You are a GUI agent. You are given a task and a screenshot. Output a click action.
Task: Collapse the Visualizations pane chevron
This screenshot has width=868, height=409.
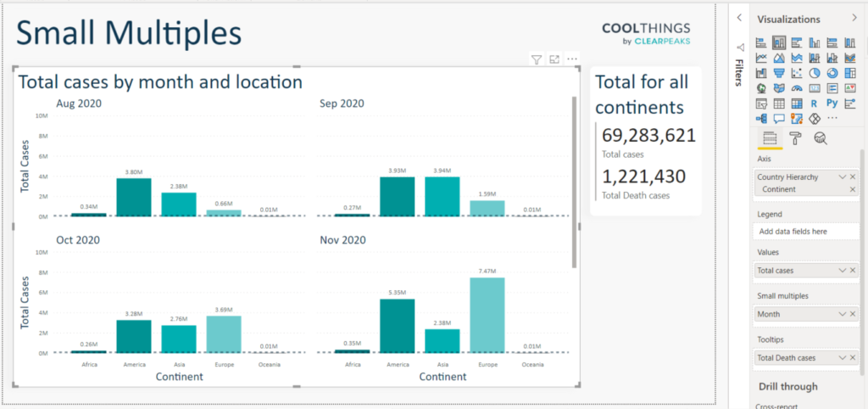854,19
